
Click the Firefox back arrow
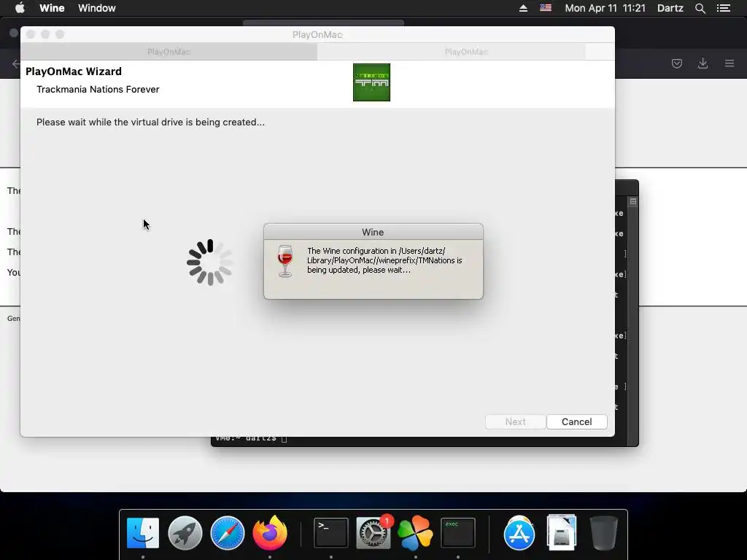click(16, 63)
